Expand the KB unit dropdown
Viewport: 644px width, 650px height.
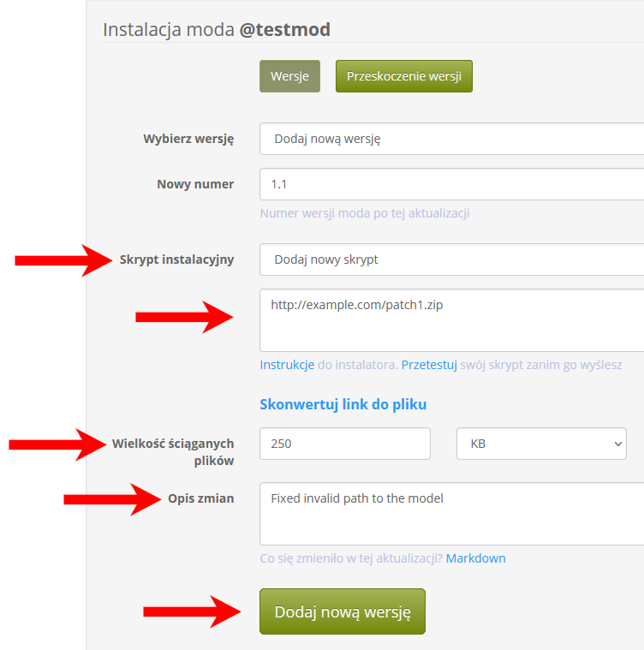pos(541,444)
